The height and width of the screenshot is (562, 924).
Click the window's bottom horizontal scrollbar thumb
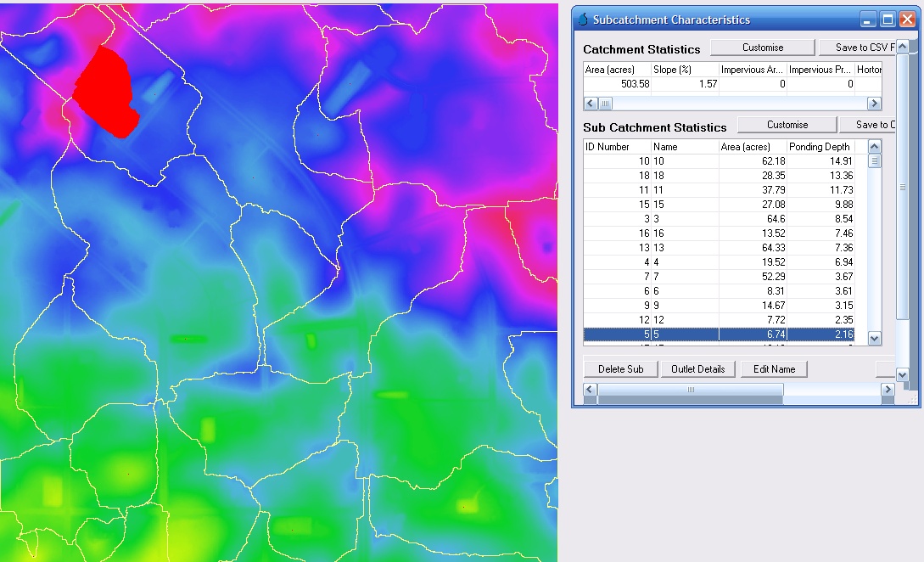pyautogui.click(x=690, y=390)
